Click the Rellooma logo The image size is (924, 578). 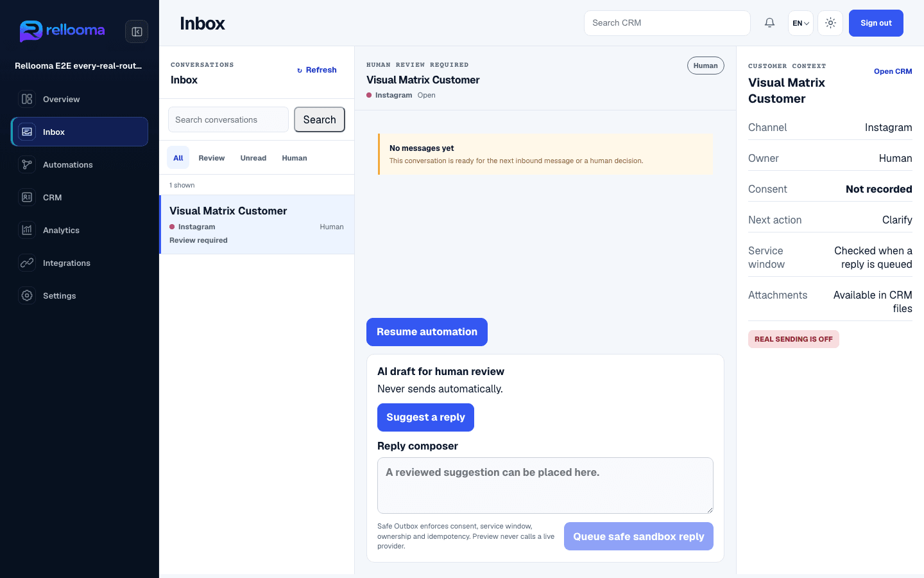coord(62,31)
